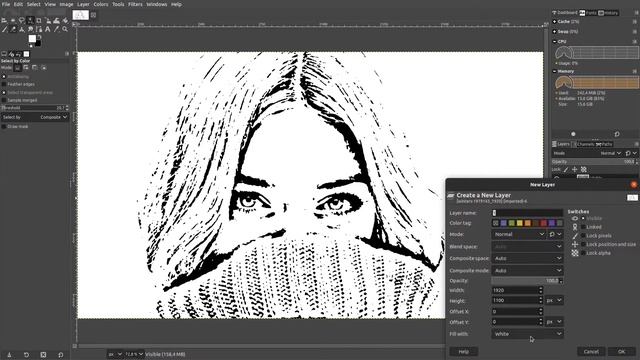This screenshot has width=640, height=360.
Task: Open Select by Composite dropdown
Action: click(x=35, y=117)
